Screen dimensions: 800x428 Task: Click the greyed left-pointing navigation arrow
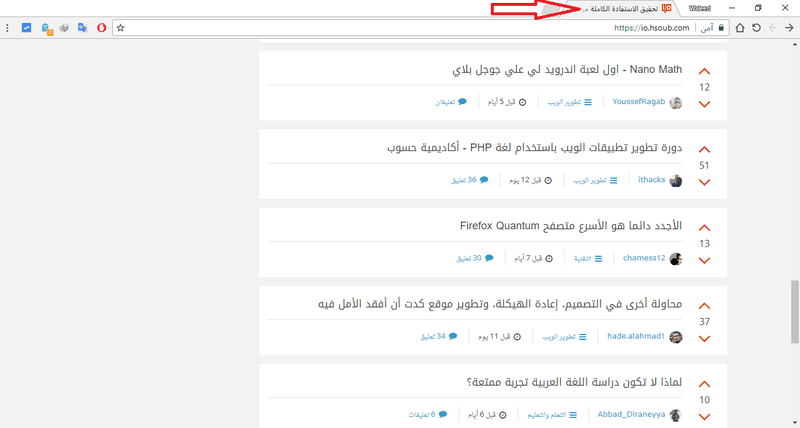[x=773, y=28]
